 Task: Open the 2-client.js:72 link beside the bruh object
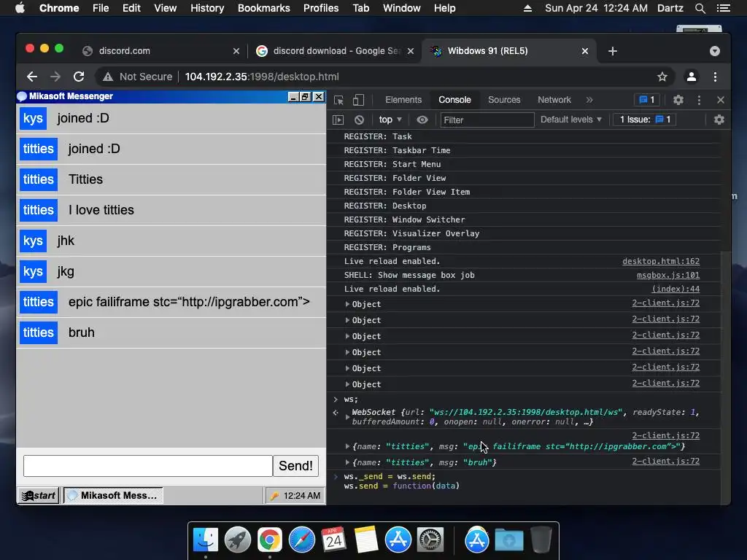(665, 462)
